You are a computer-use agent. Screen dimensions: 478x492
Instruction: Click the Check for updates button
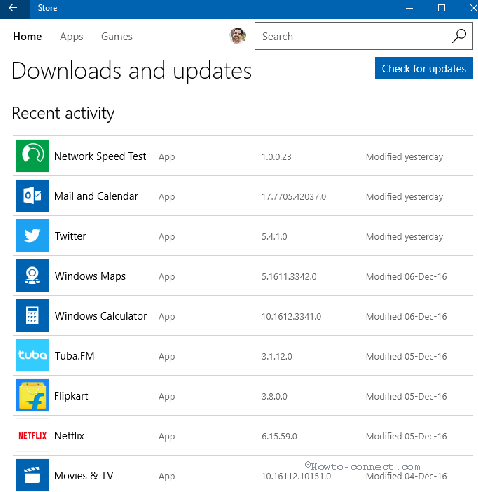(424, 68)
